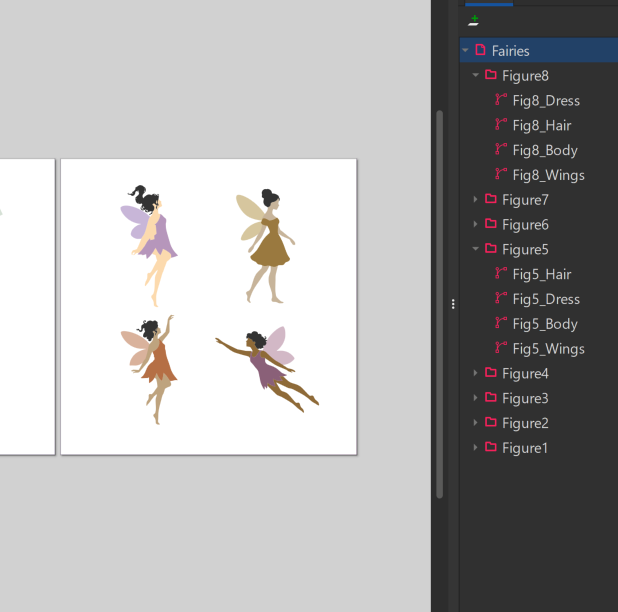Click the Fig8_Hair path icon
Viewport: 618px width, 612px height.
tap(501, 125)
